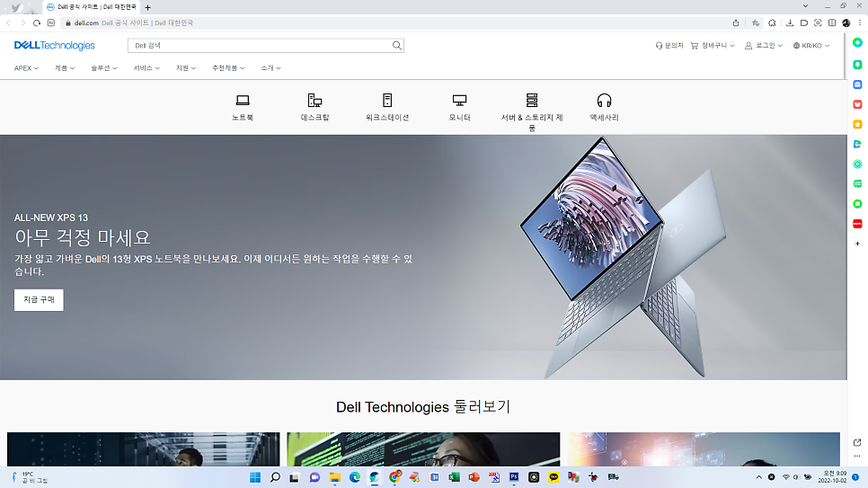The image size is (868, 488).
Task: Click the search magnifier in Dell search box
Action: (x=397, y=46)
